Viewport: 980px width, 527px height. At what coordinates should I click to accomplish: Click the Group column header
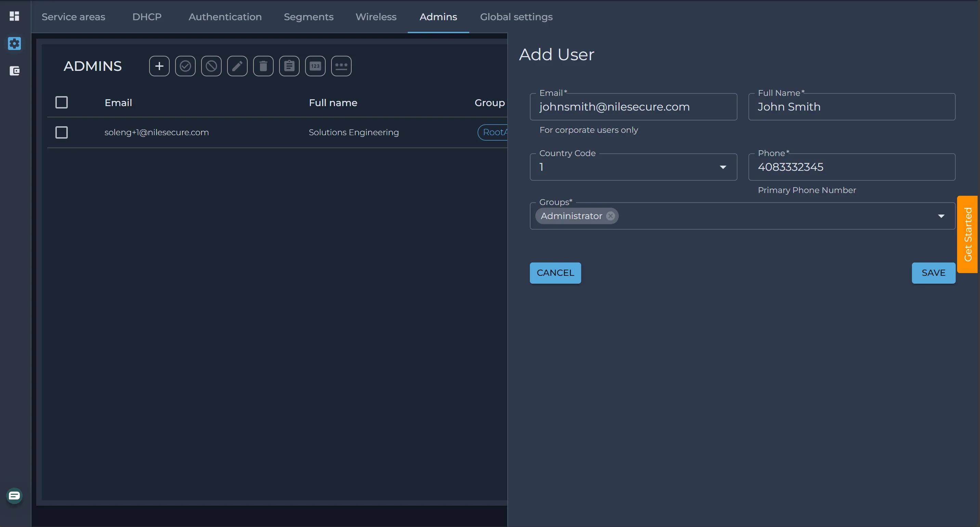489,103
